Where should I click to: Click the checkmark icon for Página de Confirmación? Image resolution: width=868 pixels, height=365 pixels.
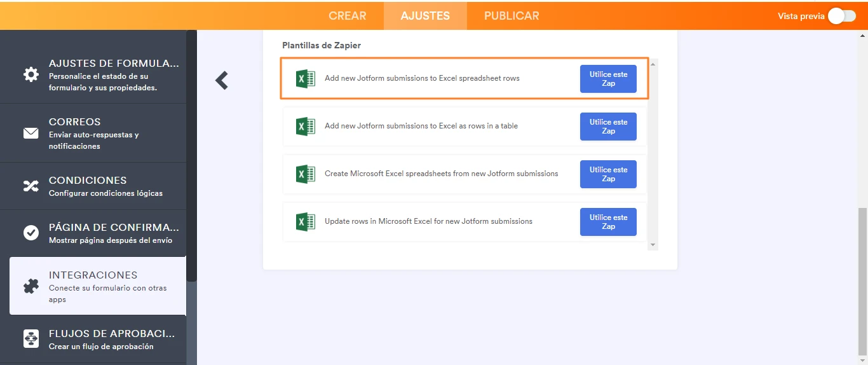[31, 233]
